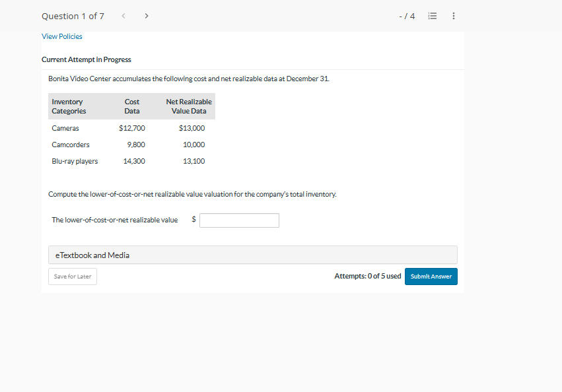562x392 pixels.
Task: Open the kebab menu in the header
Action: coord(454,15)
